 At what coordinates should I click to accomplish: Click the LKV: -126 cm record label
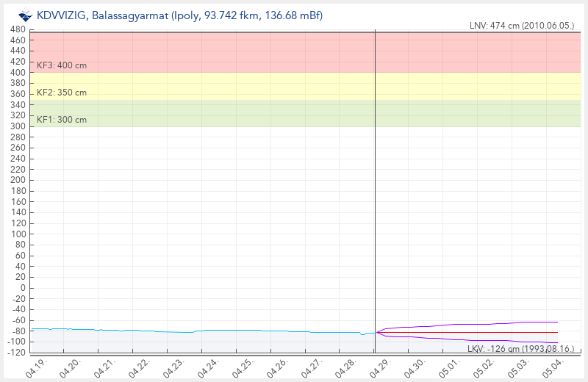[520, 347]
